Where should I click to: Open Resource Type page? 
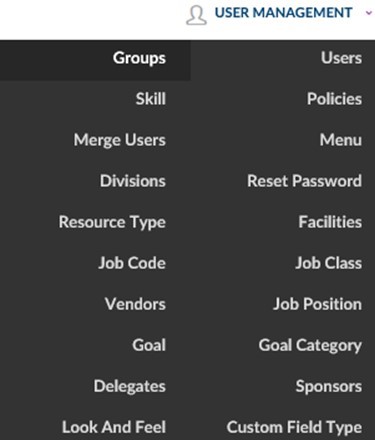click(x=112, y=222)
